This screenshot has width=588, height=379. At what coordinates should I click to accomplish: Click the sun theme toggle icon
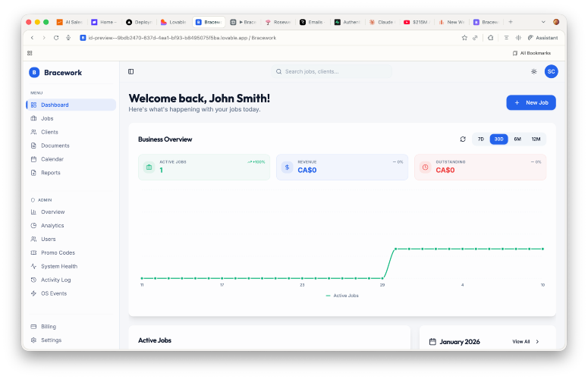(x=533, y=71)
